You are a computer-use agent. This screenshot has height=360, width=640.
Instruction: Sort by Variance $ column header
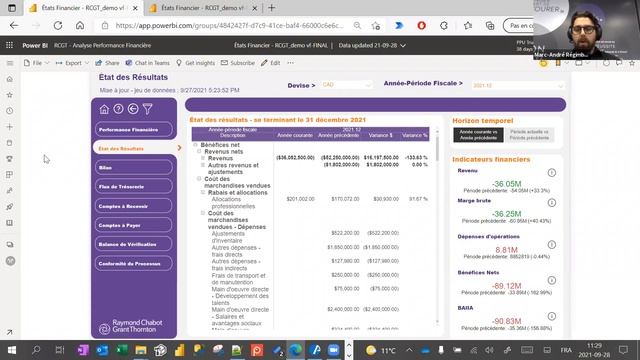click(x=380, y=135)
